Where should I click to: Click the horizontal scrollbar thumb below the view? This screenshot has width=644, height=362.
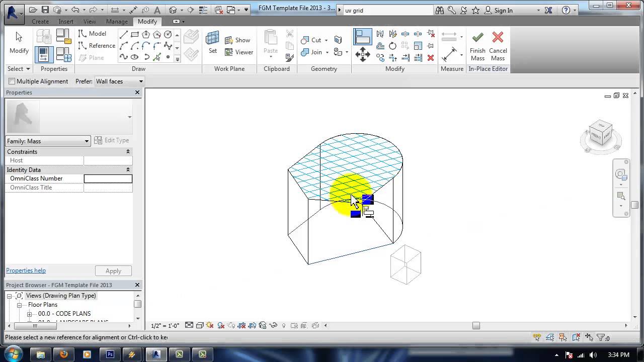point(476,325)
